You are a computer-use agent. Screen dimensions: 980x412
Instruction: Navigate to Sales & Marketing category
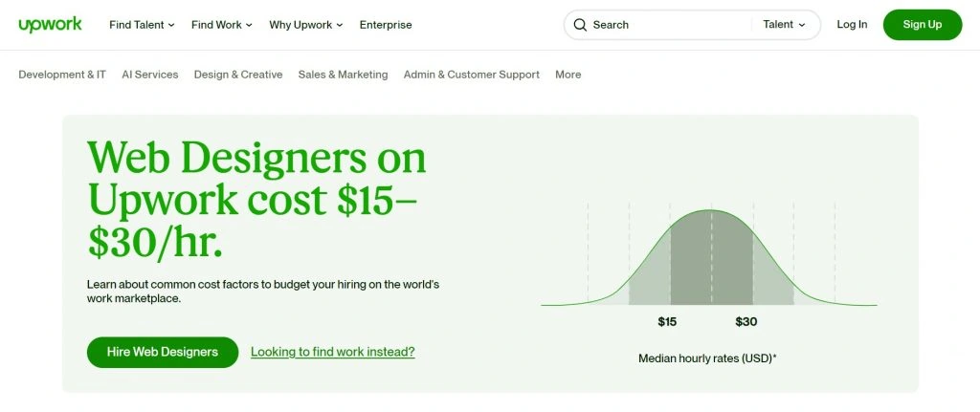point(343,75)
